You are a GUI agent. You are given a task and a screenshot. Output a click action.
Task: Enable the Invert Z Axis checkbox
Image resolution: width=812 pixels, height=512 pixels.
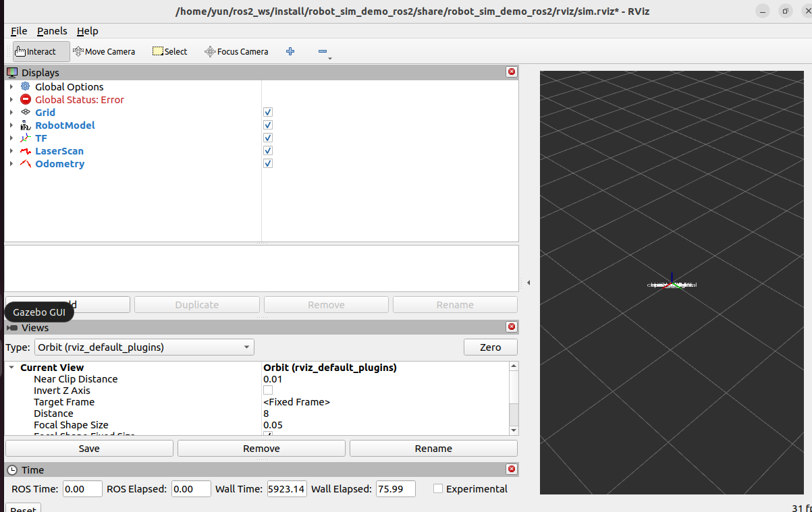click(x=268, y=390)
